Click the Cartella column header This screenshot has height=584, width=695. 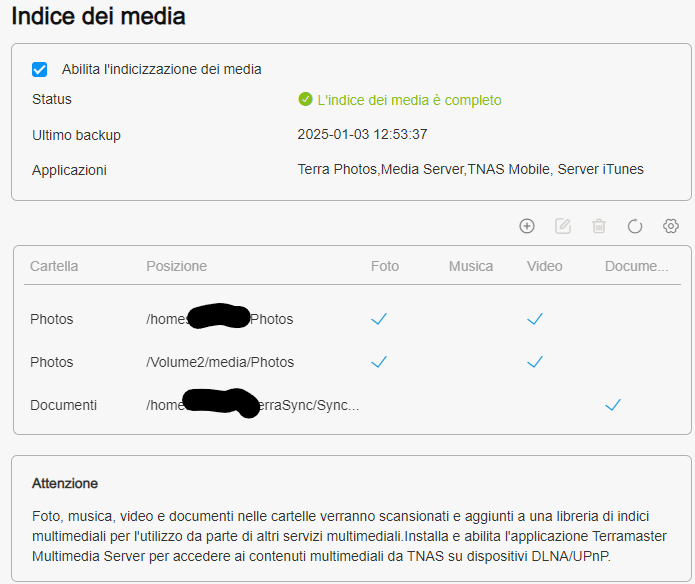tap(54, 266)
